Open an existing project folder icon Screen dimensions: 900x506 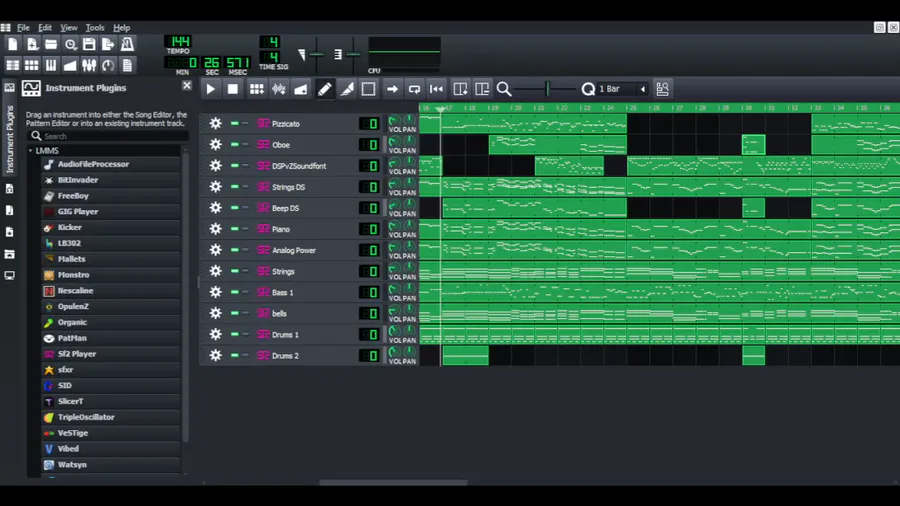pyautogui.click(x=51, y=44)
